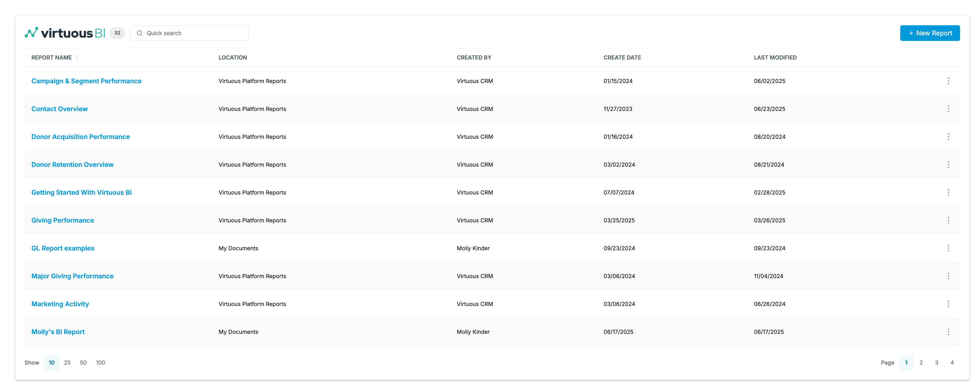Open more options for GL Report examples

tap(948, 248)
